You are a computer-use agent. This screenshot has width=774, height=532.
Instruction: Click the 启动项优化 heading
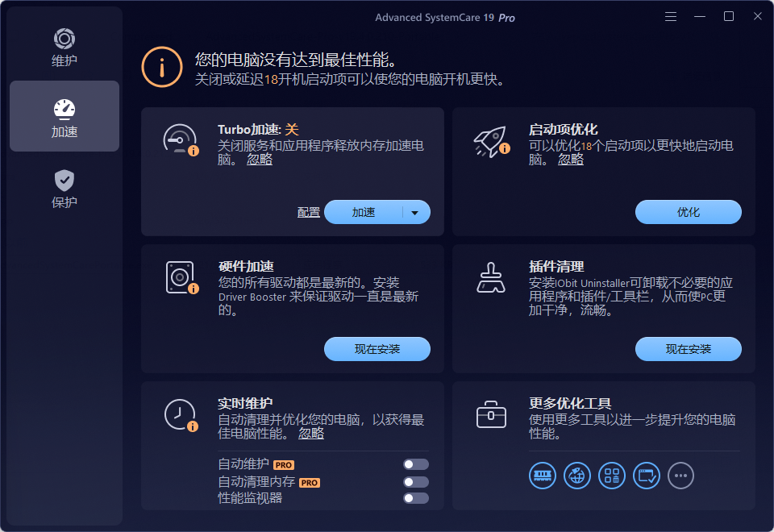tap(564, 129)
